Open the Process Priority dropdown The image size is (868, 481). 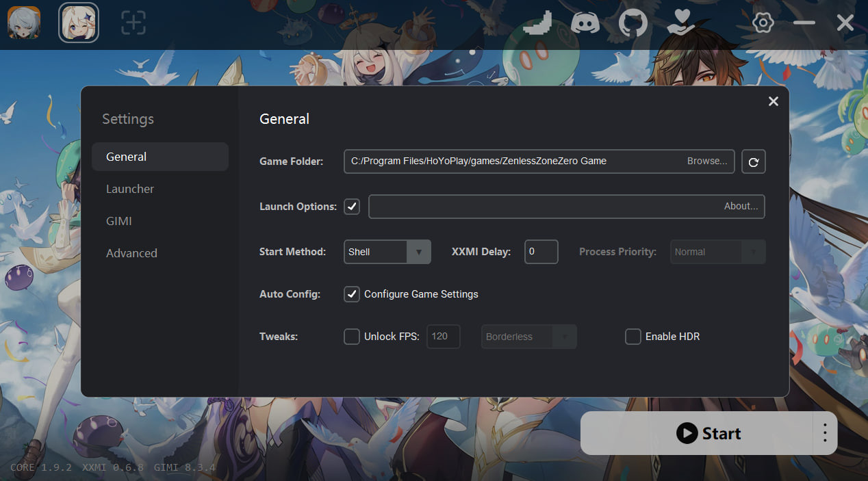[718, 252]
